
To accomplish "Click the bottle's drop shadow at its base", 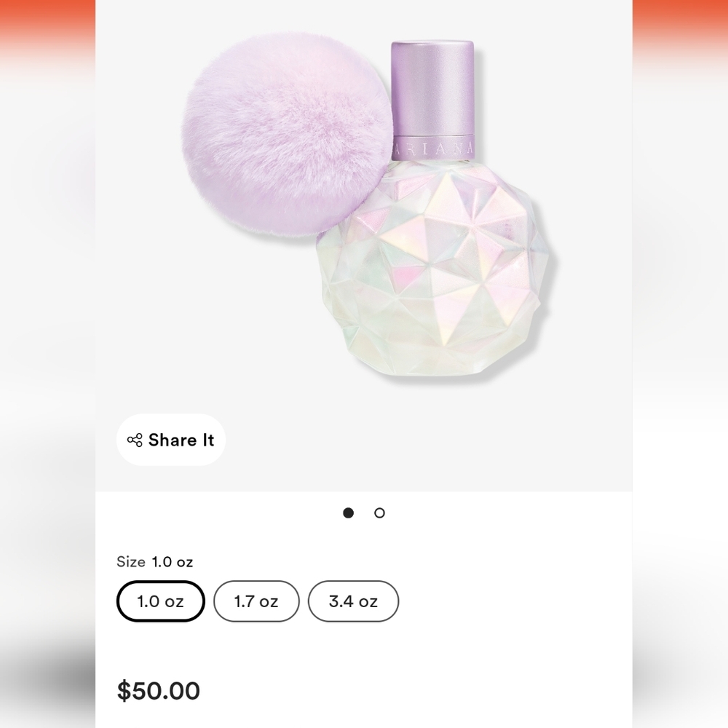I will click(x=441, y=377).
